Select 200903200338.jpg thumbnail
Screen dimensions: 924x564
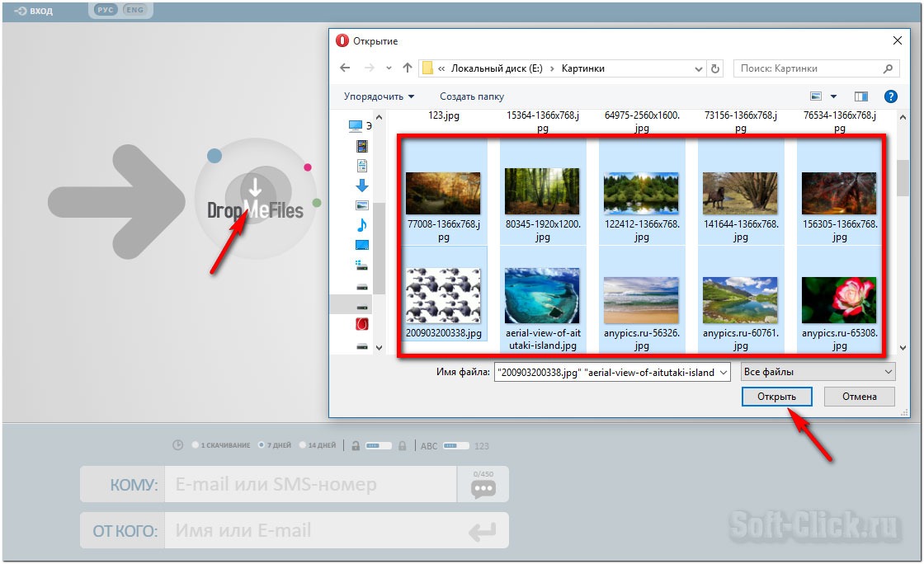(x=443, y=295)
